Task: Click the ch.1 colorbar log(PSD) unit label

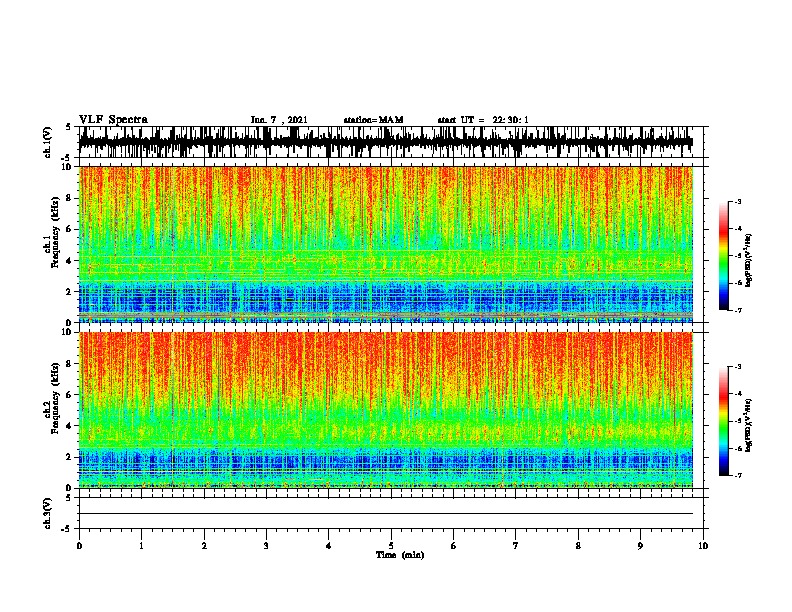Action: [749, 261]
